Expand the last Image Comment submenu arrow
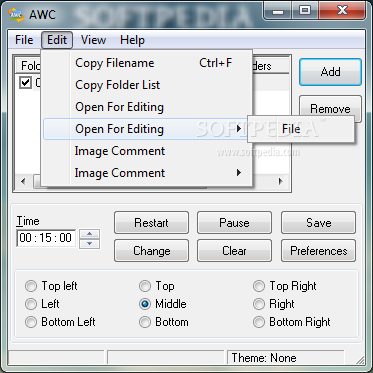This screenshot has width=373, height=373. pyautogui.click(x=239, y=173)
